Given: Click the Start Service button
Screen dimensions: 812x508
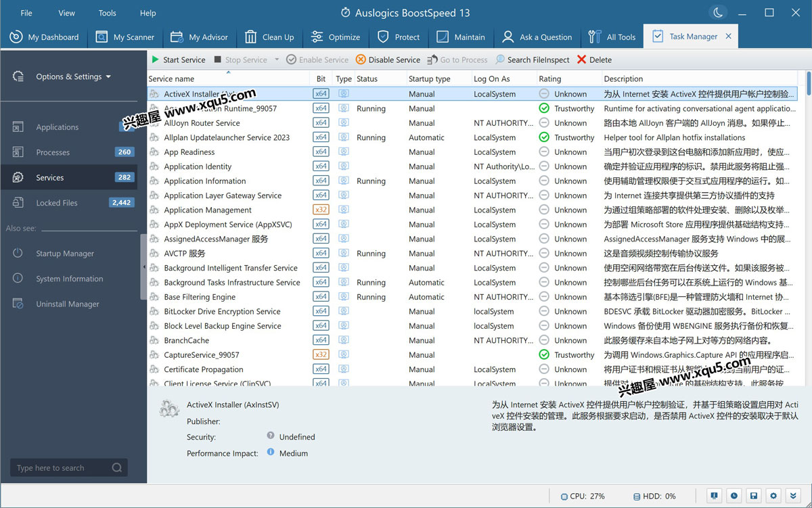Looking at the screenshot, I should click(179, 60).
